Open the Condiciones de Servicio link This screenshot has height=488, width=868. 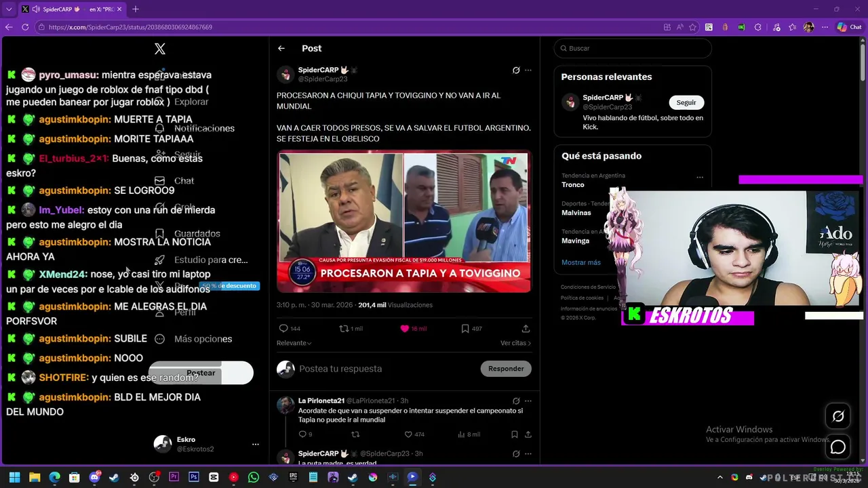(x=588, y=287)
